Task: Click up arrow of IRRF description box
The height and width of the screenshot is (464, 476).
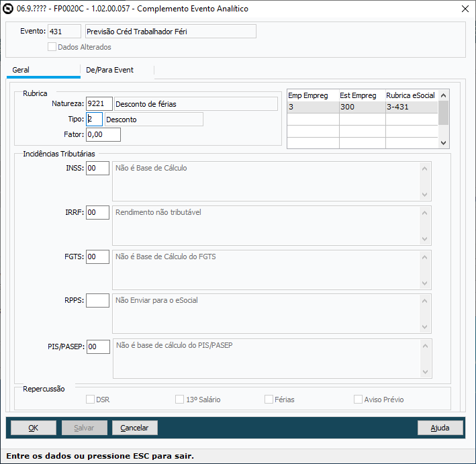Action: (425, 213)
